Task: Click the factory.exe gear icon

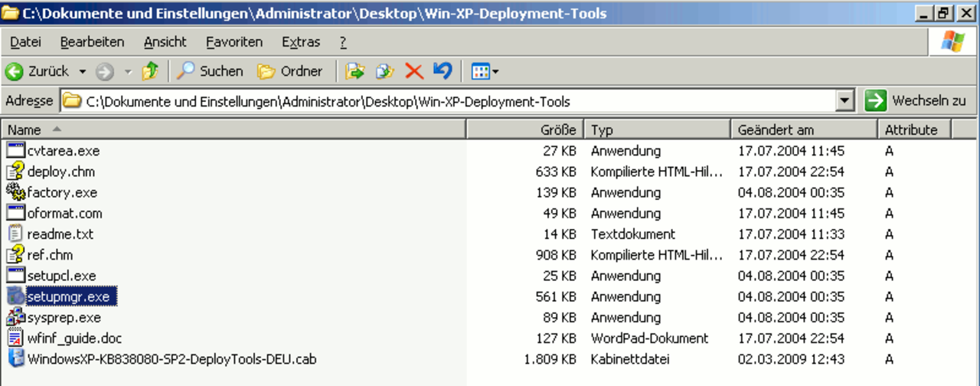Action: point(16,191)
